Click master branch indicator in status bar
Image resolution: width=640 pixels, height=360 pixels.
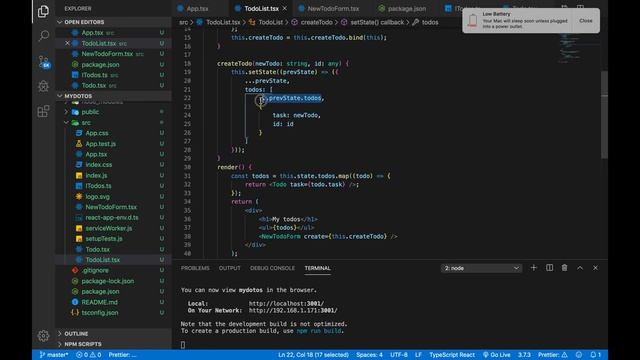54,355
